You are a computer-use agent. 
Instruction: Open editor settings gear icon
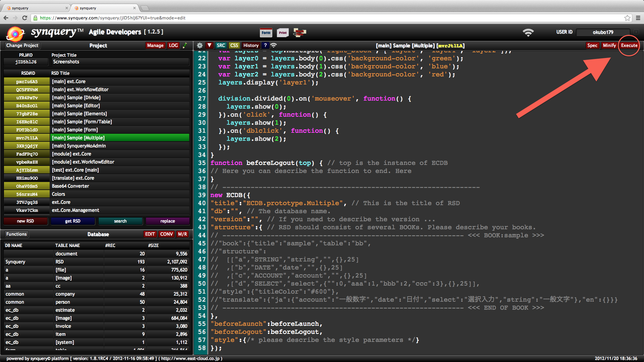(200, 45)
